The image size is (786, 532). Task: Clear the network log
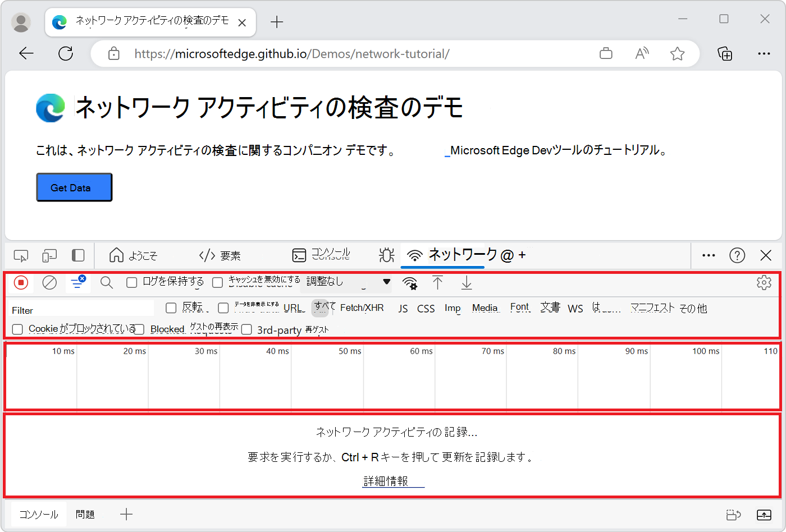[49, 283]
